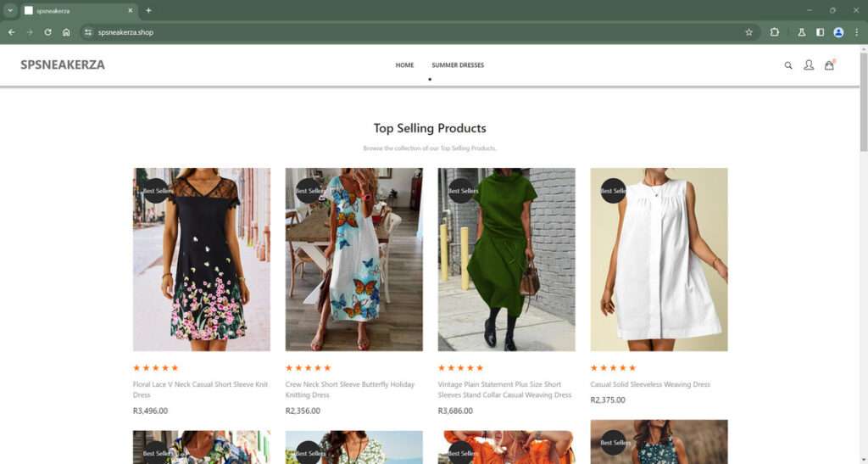Go to the browser home page icon
Image resolution: width=868 pixels, height=464 pixels.
pyautogui.click(x=66, y=32)
